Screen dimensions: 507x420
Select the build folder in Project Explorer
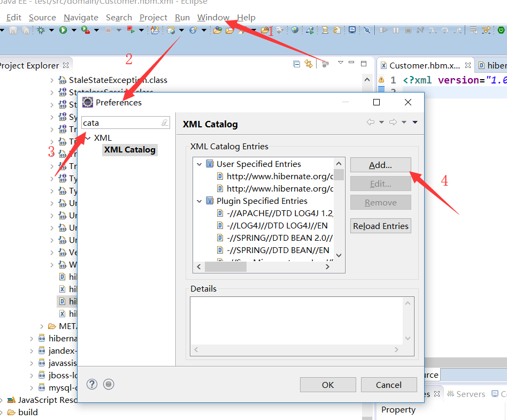[x=28, y=413]
